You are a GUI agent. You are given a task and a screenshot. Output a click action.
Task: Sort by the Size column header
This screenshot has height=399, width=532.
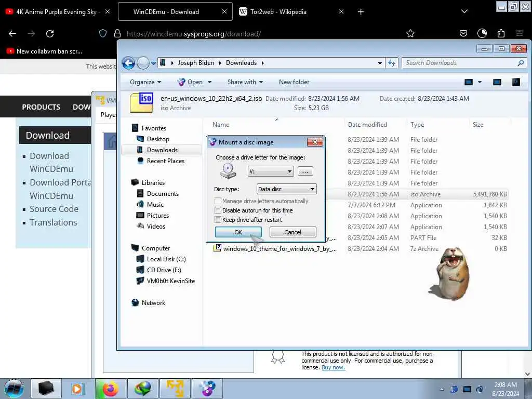point(490,125)
